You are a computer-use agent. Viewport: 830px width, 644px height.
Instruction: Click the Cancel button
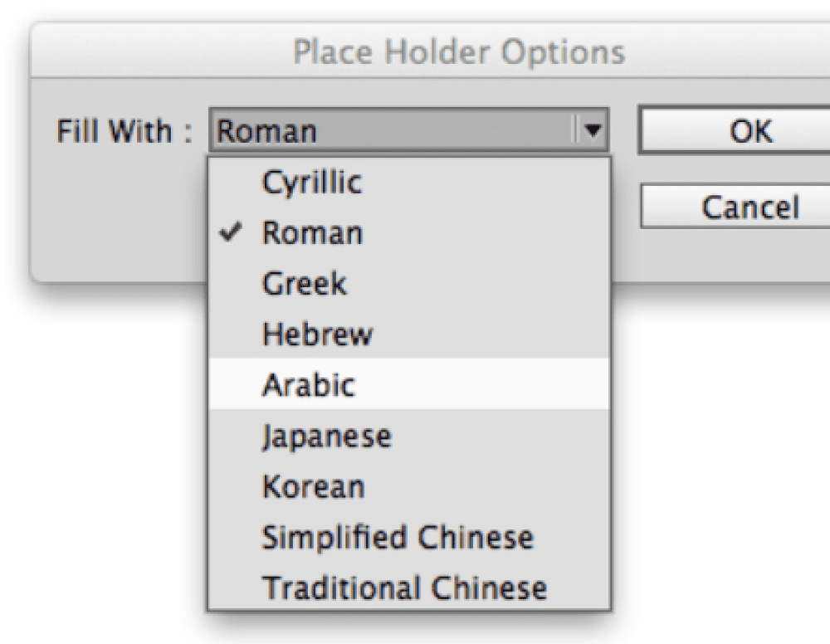point(735,207)
